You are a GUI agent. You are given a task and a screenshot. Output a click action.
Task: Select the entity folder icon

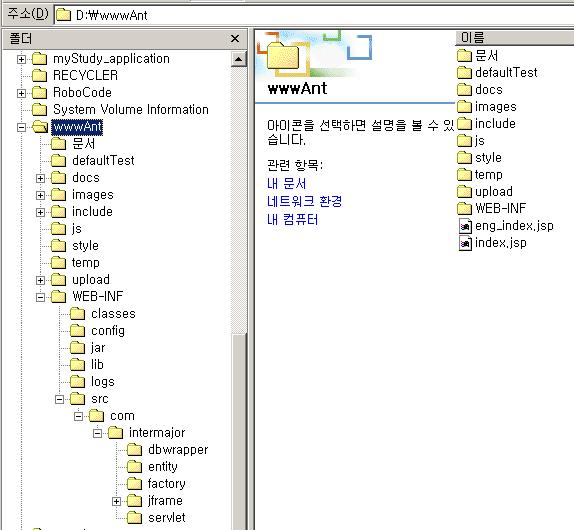134,467
